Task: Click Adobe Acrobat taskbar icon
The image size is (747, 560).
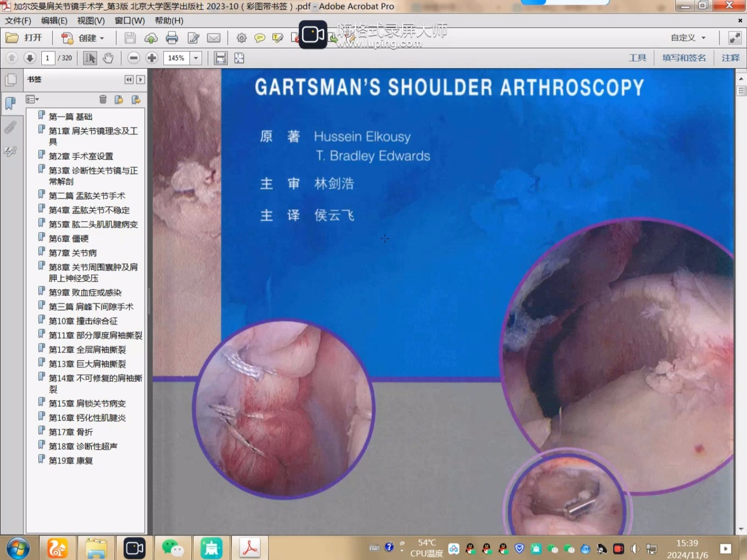Action: (x=250, y=549)
